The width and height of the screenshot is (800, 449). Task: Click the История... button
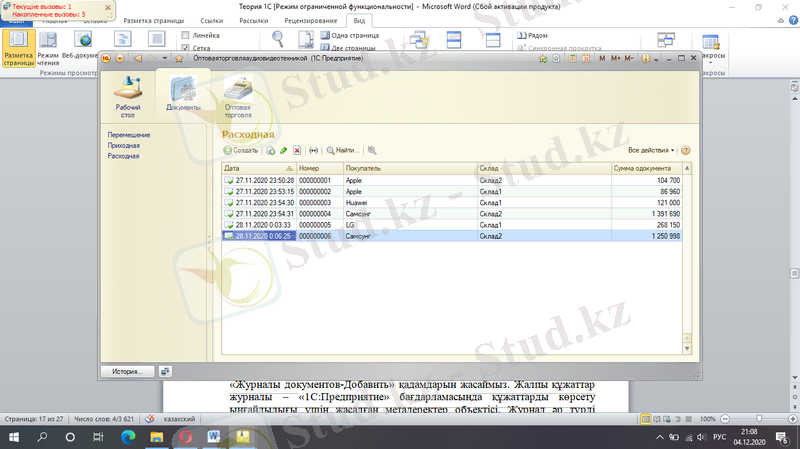(127, 371)
